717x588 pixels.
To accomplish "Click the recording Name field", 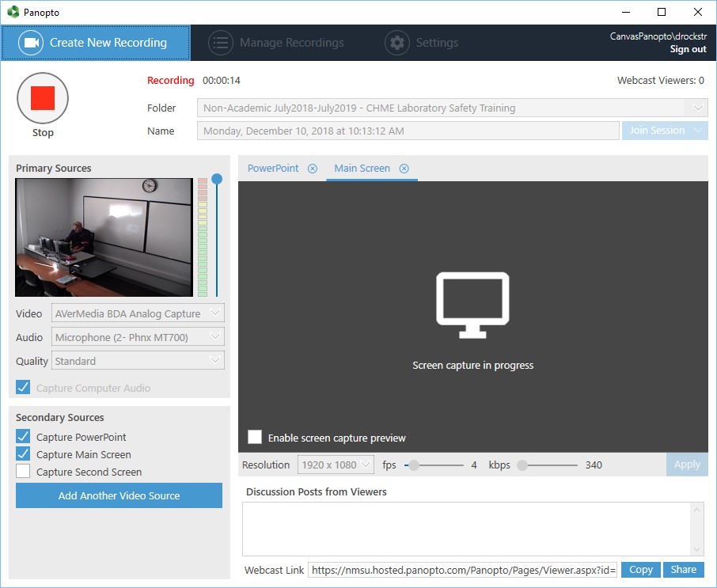I will pyautogui.click(x=408, y=131).
